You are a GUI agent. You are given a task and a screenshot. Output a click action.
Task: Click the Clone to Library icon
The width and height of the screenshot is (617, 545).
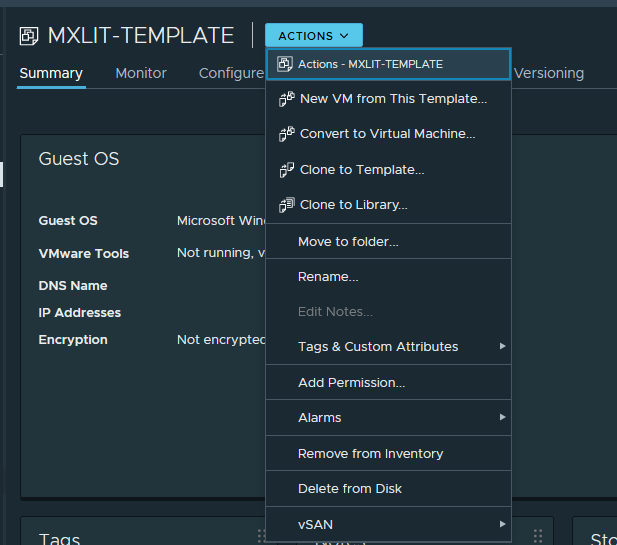coord(286,205)
